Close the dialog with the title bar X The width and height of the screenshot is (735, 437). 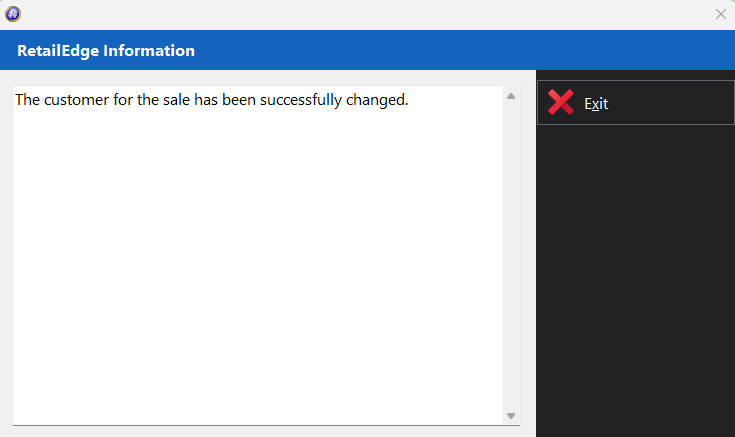pyautogui.click(x=720, y=14)
